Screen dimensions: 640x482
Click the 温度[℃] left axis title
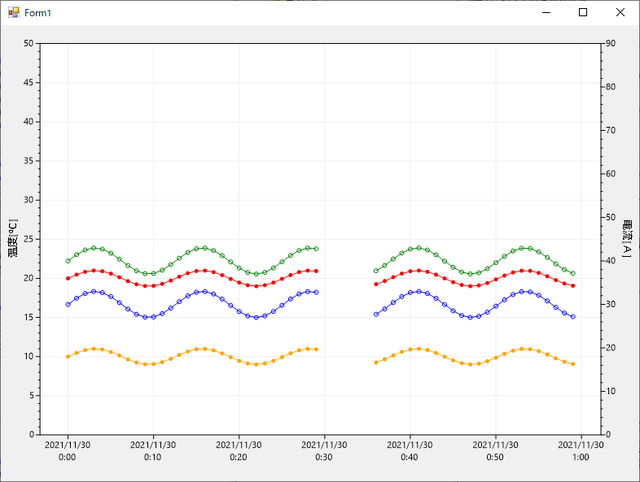click(12, 238)
